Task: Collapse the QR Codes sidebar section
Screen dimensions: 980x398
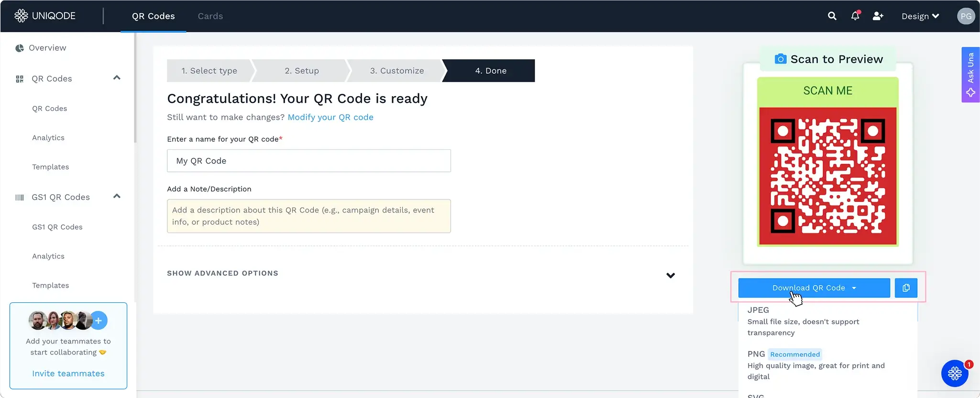Action: (117, 78)
